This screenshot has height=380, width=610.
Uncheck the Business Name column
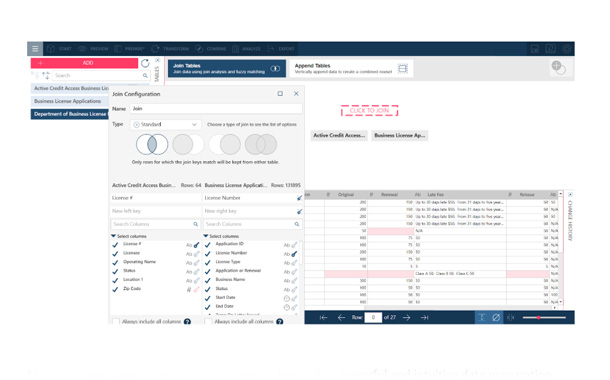coord(208,280)
